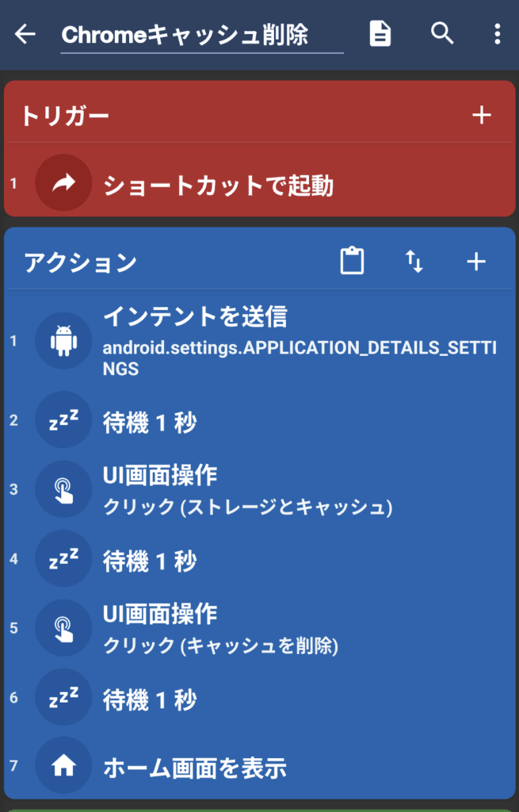The height and width of the screenshot is (812, 519).
Task: Tap the touch icon for キャッシュを削除
Action: 63,628
